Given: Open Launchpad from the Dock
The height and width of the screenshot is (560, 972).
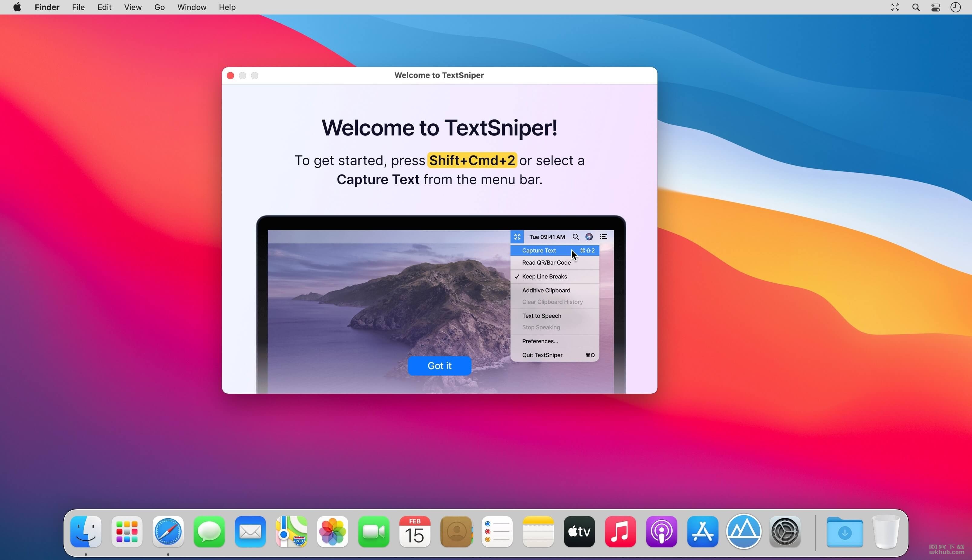Looking at the screenshot, I should pos(127,532).
